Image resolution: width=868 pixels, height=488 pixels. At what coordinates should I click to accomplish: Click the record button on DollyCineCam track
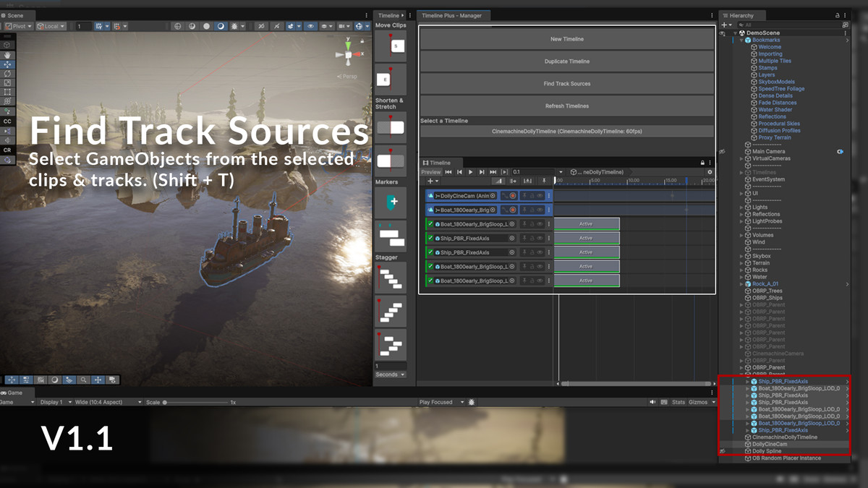tap(513, 196)
